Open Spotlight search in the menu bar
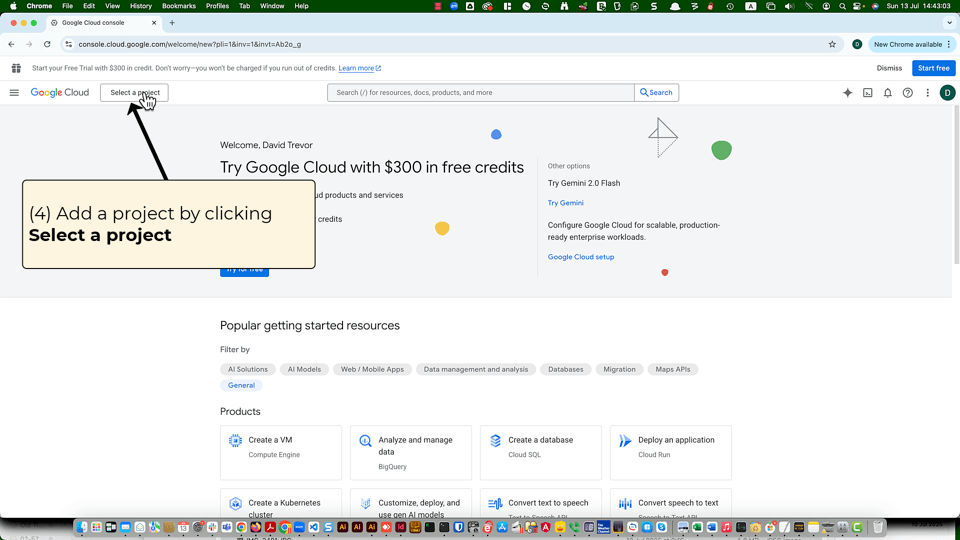The image size is (960, 540). pos(842,6)
